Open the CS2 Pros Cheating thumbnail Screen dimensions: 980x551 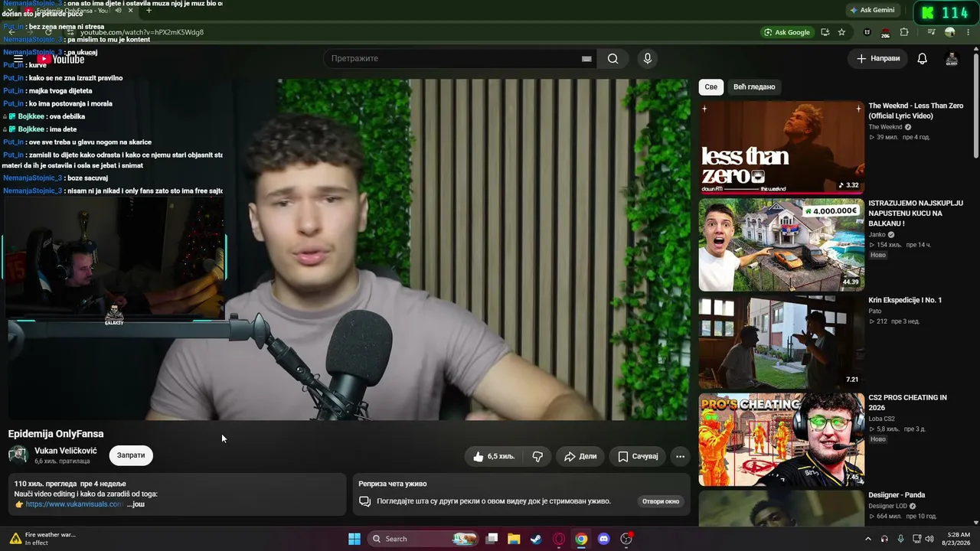tap(782, 439)
